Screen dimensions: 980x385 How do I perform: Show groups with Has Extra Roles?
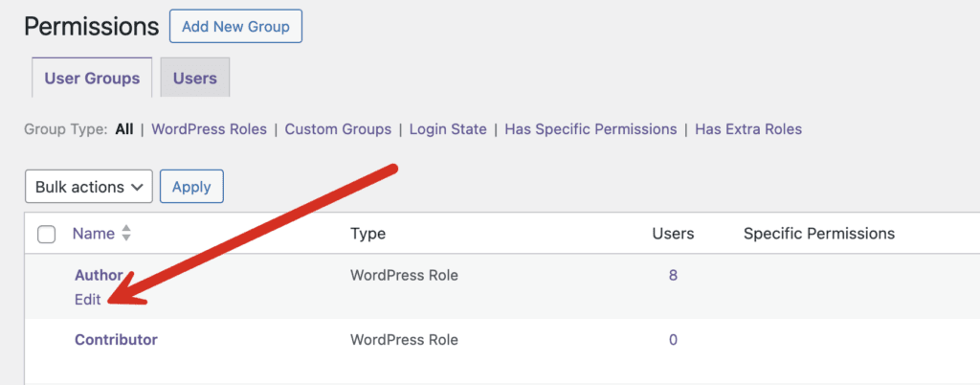[748, 129]
